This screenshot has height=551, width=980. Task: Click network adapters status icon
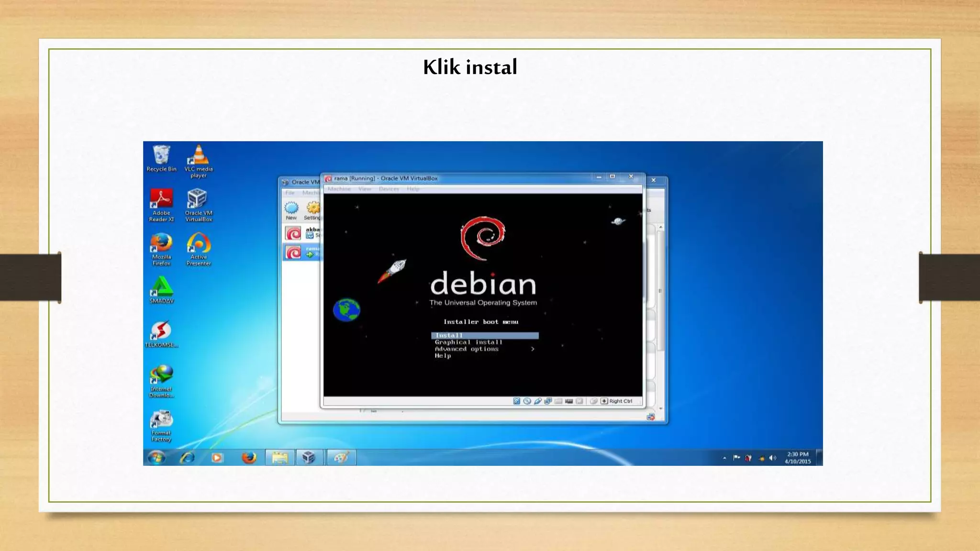548,401
